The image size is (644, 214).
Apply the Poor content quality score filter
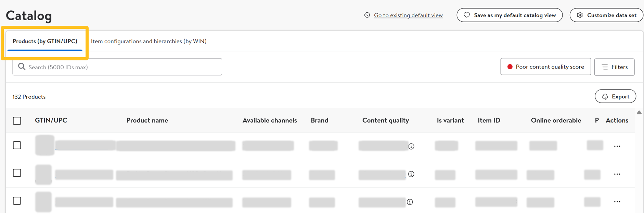(545, 67)
